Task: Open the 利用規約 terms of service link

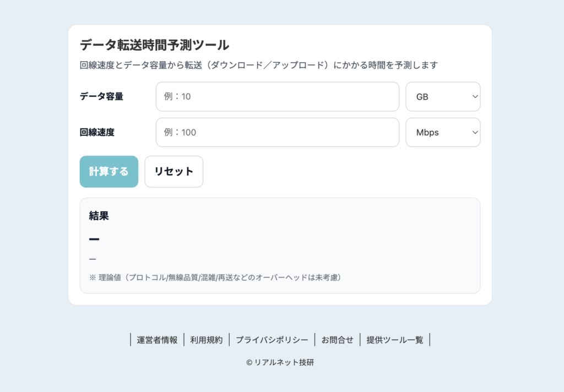Action: coord(206,340)
